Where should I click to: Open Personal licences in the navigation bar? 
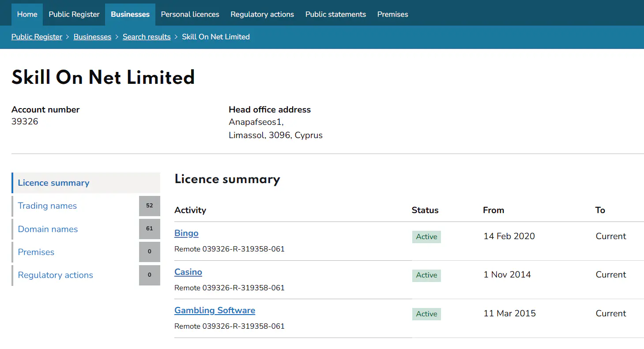(190, 15)
